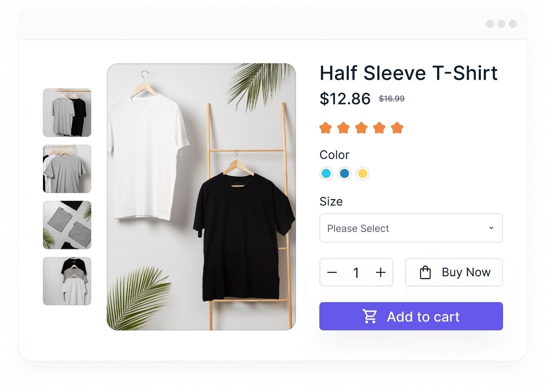Viewport: 546px width, 392px height.
Task: Click the middle star in the rating row
Action: (x=361, y=128)
